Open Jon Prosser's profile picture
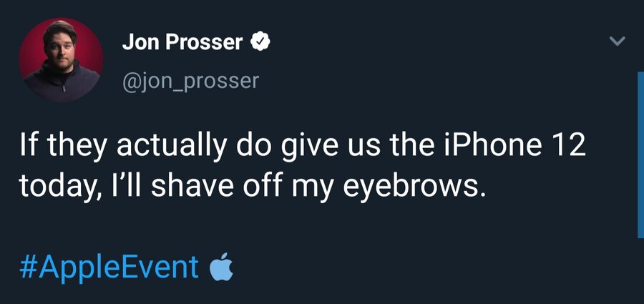Image resolution: width=644 pixels, height=304 pixels. point(61,59)
